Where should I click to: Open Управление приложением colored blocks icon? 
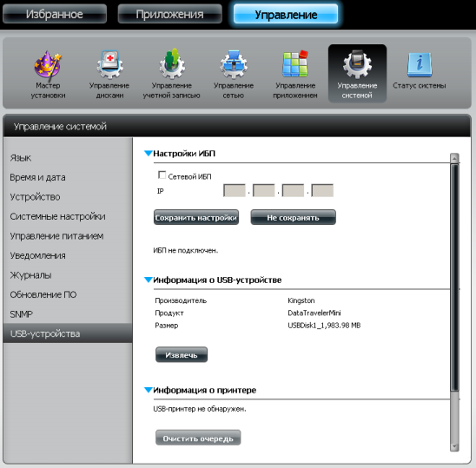pos(295,63)
